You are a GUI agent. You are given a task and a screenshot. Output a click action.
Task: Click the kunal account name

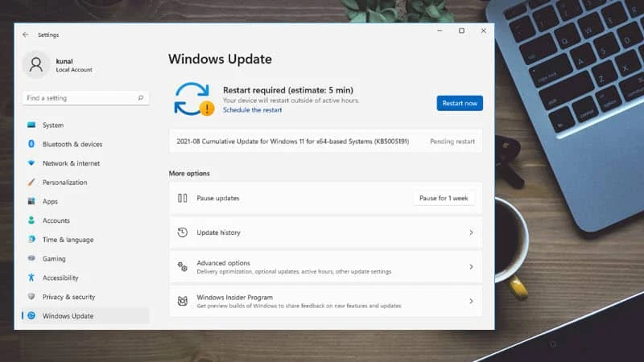pyautogui.click(x=64, y=61)
